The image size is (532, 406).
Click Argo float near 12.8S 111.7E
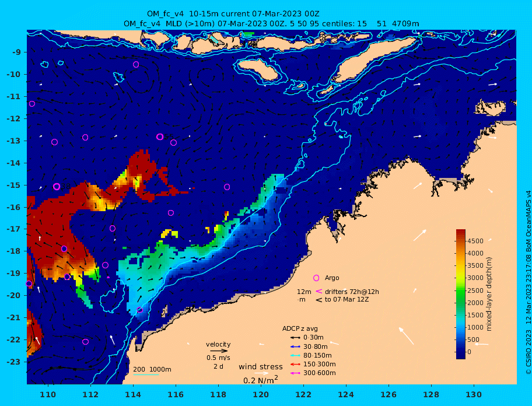[x=85, y=137]
